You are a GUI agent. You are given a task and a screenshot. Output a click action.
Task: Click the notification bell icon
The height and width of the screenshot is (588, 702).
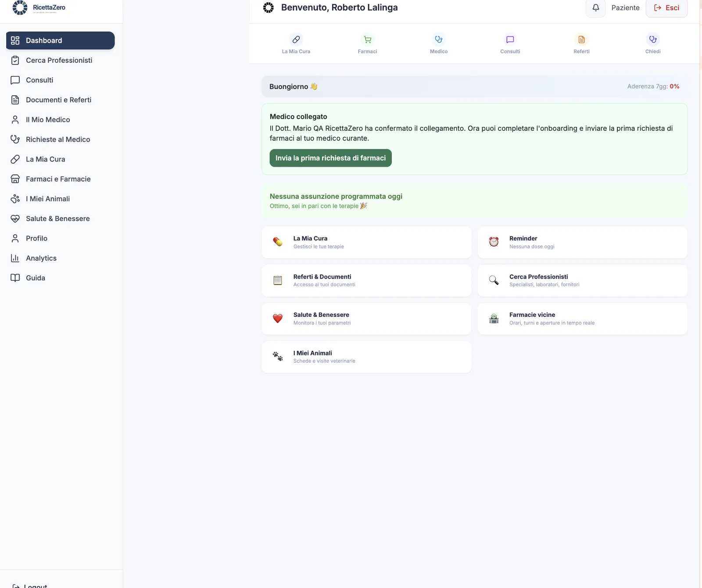pos(595,8)
